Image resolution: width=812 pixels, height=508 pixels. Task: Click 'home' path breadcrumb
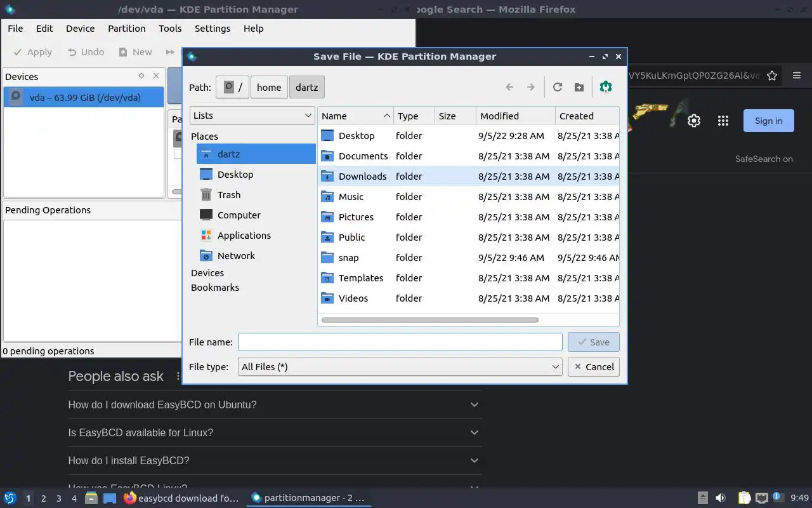[x=269, y=87]
